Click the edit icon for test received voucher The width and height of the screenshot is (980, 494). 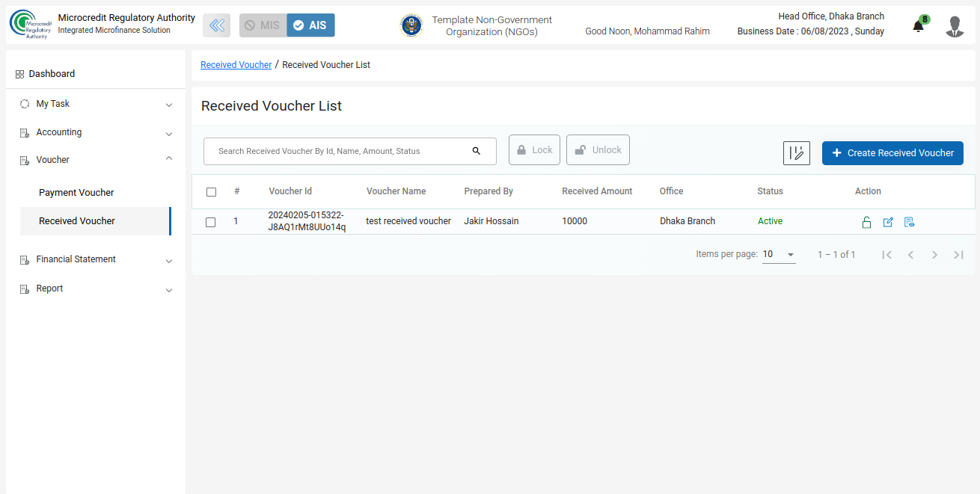coord(888,222)
